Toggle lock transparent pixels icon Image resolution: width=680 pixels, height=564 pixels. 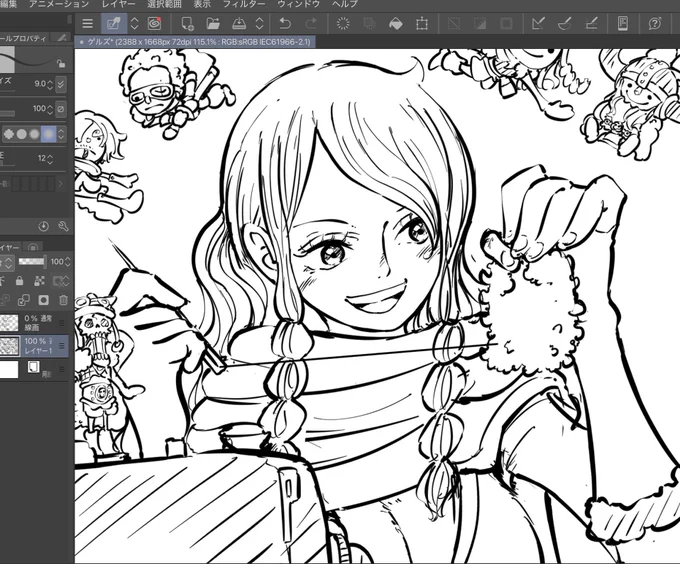click(39, 281)
